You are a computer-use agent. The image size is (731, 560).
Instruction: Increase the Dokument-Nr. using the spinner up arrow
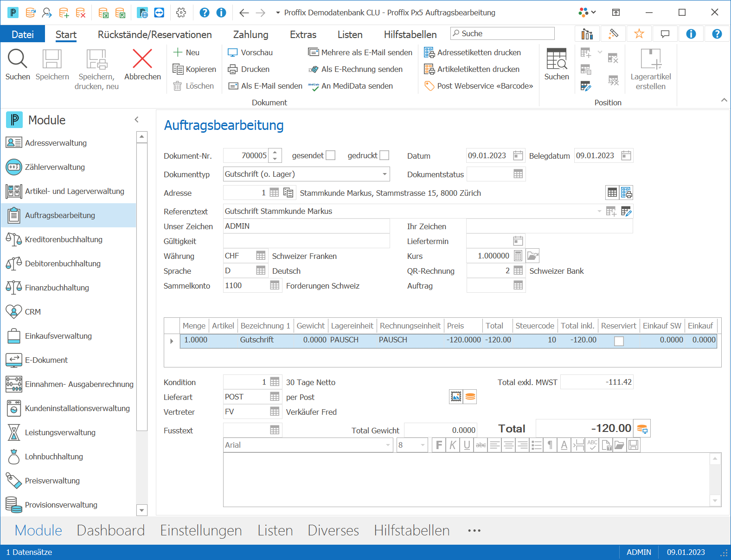[x=275, y=152]
